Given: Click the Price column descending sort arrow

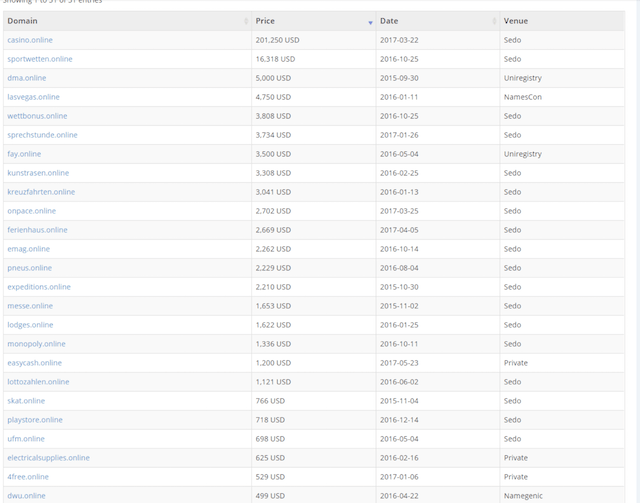Looking at the screenshot, I should [x=370, y=21].
